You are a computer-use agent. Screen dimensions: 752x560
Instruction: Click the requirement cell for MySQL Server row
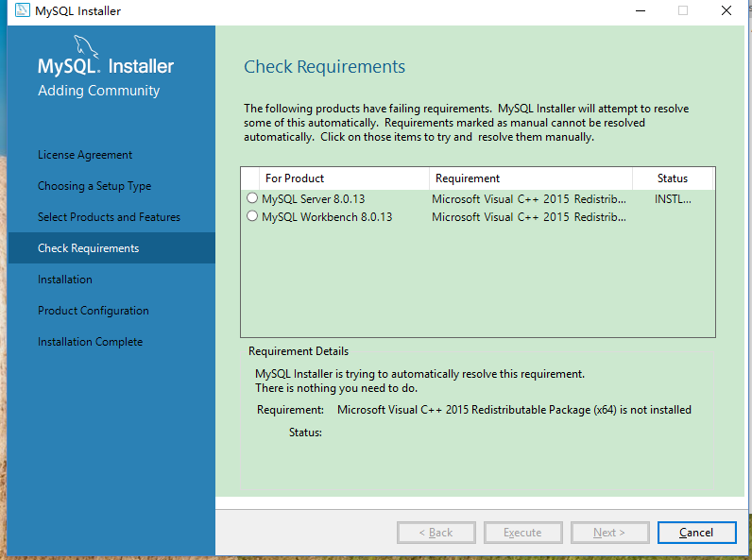click(x=529, y=199)
